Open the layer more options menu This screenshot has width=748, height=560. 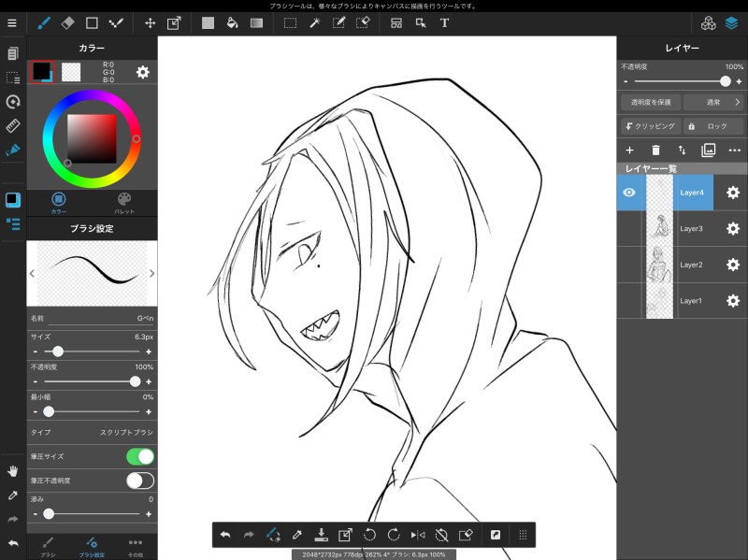point(734,150)
